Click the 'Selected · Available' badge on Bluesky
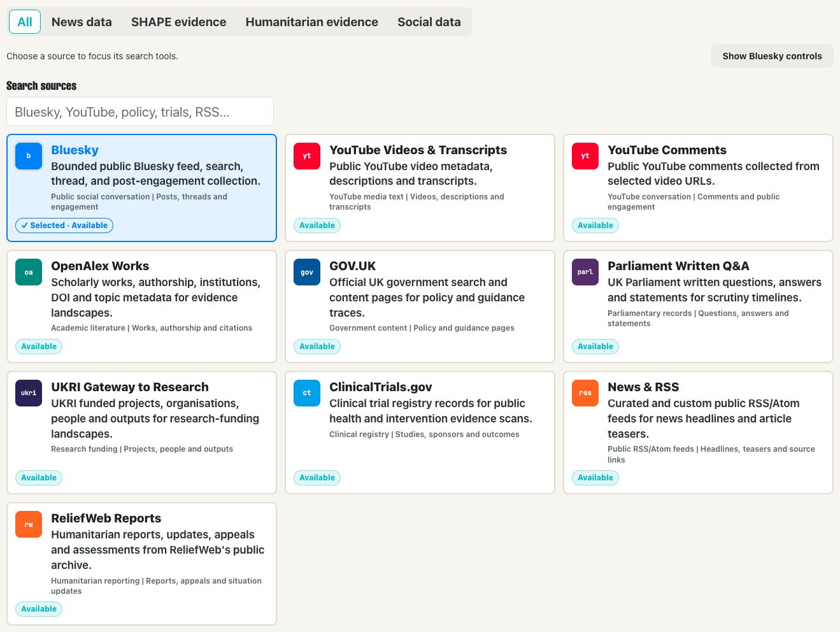Image resolution: width=840 pixels, height=632 pixels. (x=64, y=226)
